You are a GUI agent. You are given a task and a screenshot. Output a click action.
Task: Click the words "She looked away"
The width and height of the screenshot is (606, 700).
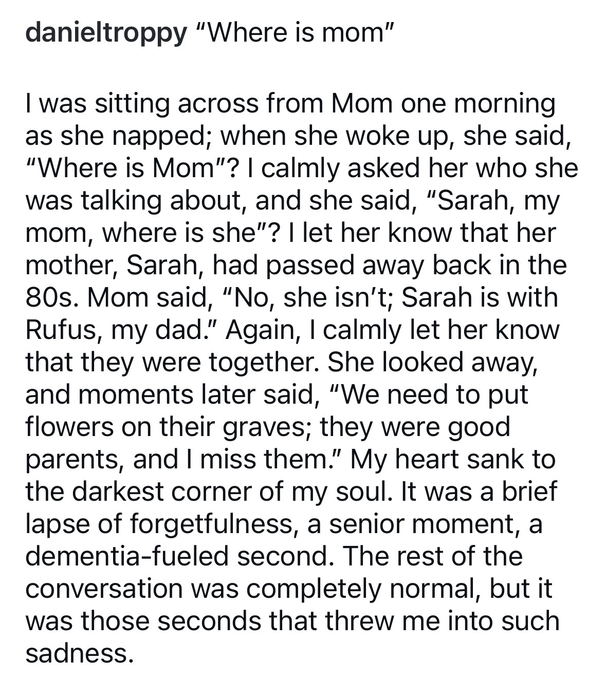point(432,363)
